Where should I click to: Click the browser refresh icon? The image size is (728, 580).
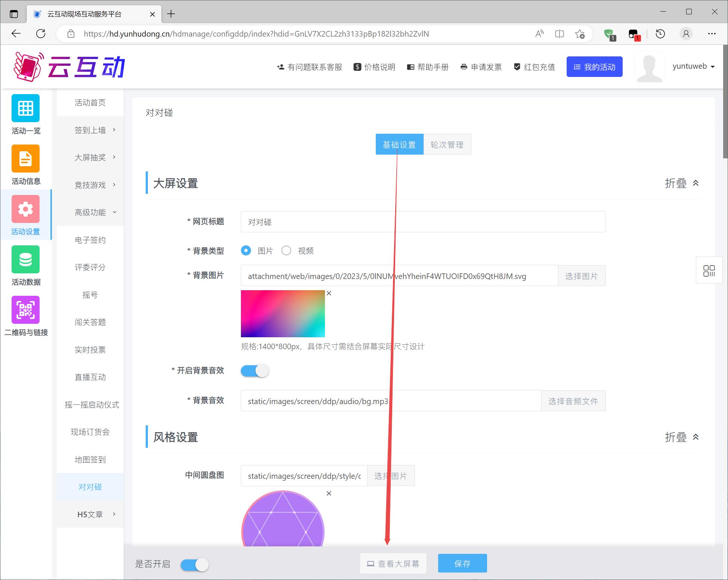click(x=41, y=34)
